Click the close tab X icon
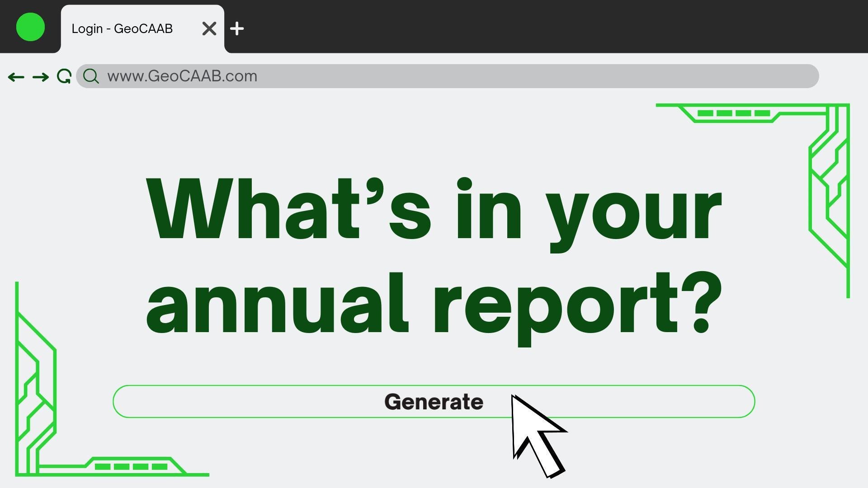 (209, 28)
